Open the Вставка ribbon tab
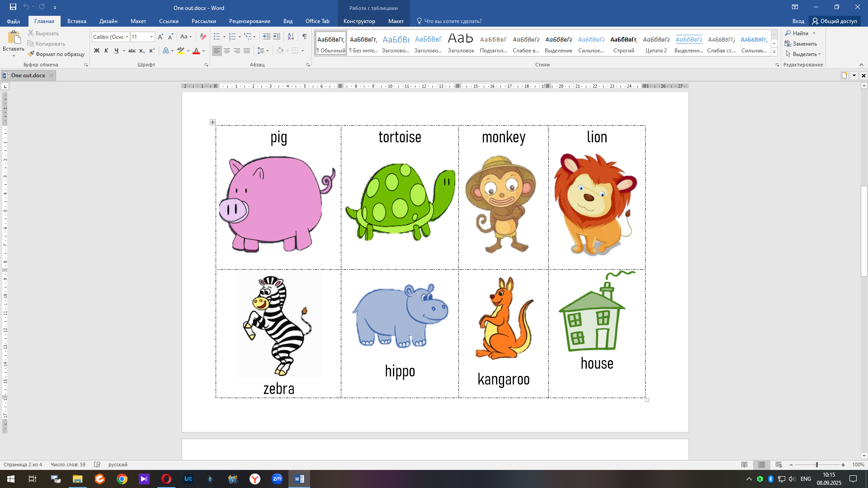868x488 pixels. 76,21
